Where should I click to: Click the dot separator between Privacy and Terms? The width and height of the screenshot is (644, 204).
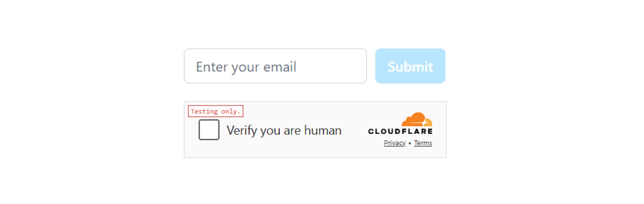tap(410, 143)
